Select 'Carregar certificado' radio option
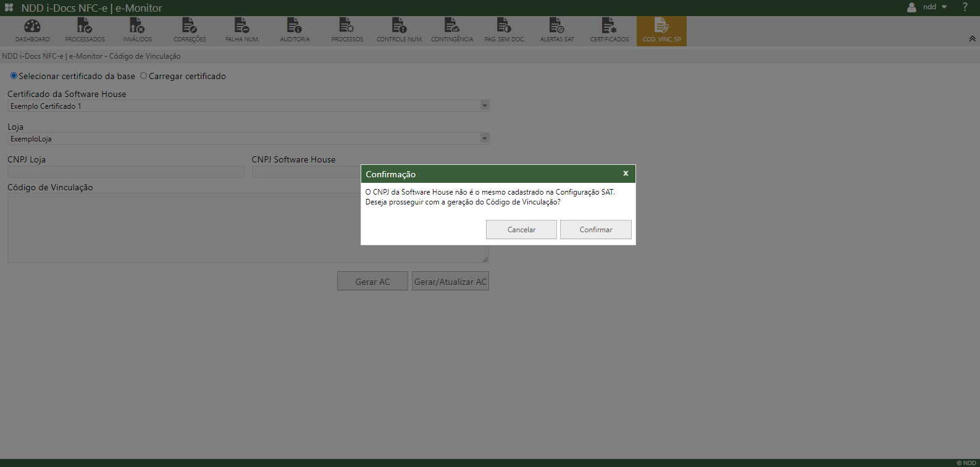Screen dimensions: 980x467 144,76
